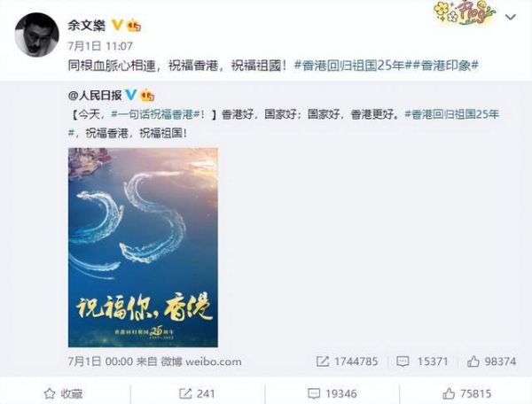Click the original post timestamp 7月1日 00:00
The height and width of the screenshot is (404, 532).
click(x=100, y=361)
